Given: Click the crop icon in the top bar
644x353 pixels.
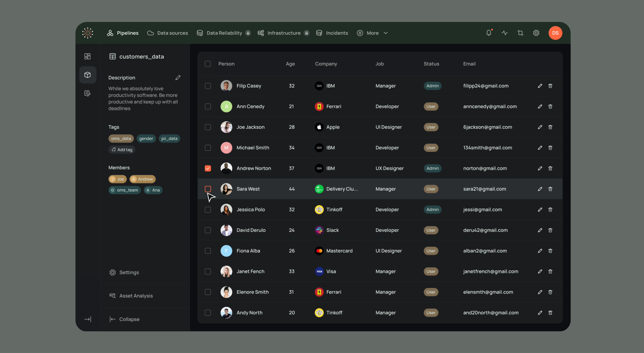Looking at the screenshot, I should pos(520,33).
